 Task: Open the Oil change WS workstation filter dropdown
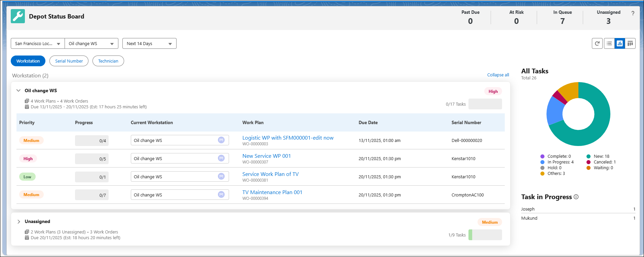[x=91, y=43]
